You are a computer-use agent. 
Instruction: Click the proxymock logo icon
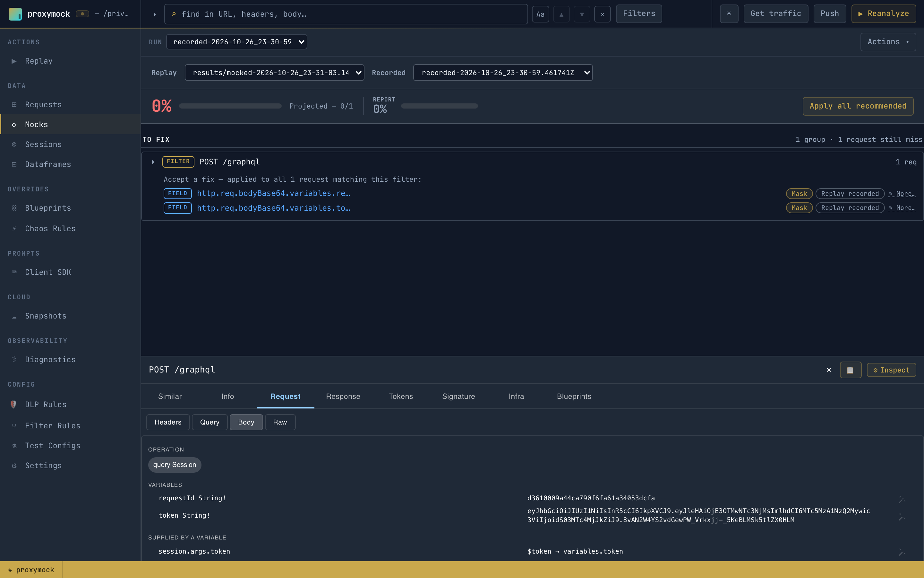pos(15,14)
